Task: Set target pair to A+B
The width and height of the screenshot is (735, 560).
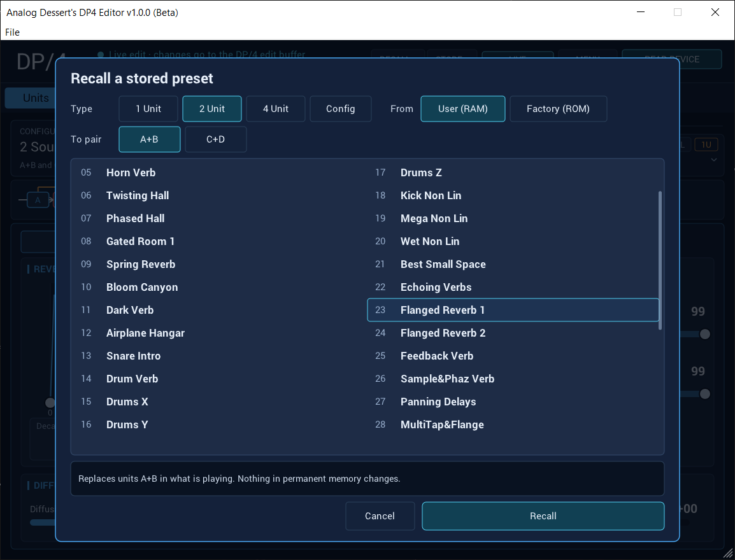Action: [149, 139]
